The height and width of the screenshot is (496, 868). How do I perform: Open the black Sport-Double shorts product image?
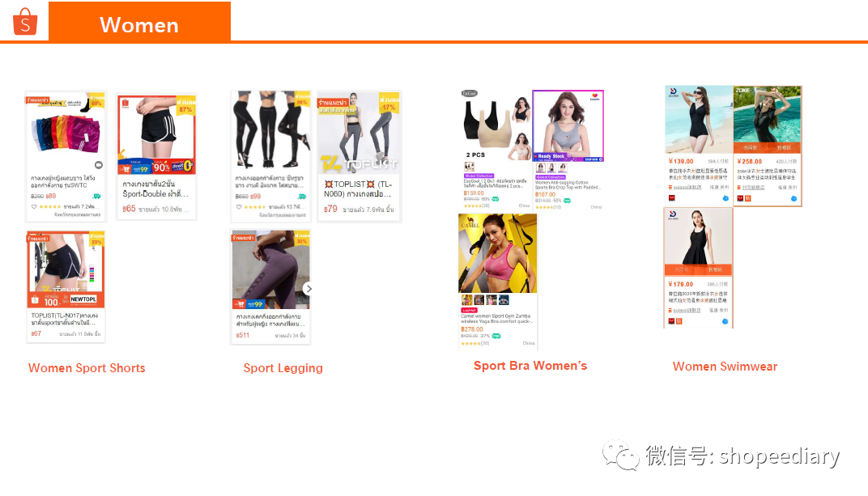coord(156,134)
